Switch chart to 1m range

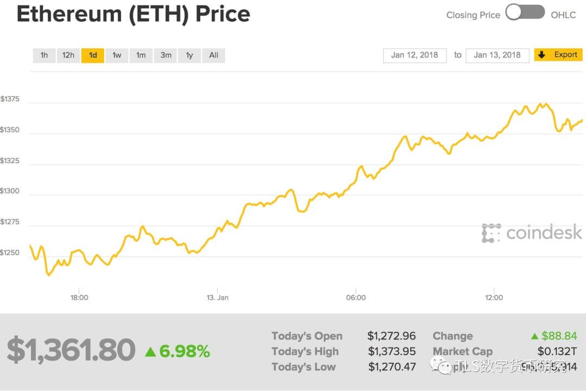point(141,55)
